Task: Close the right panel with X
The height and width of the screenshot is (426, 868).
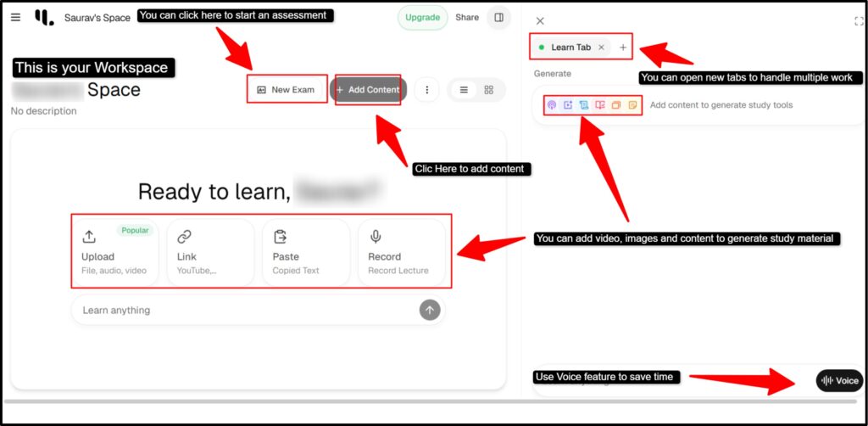Action: (540, 21)
